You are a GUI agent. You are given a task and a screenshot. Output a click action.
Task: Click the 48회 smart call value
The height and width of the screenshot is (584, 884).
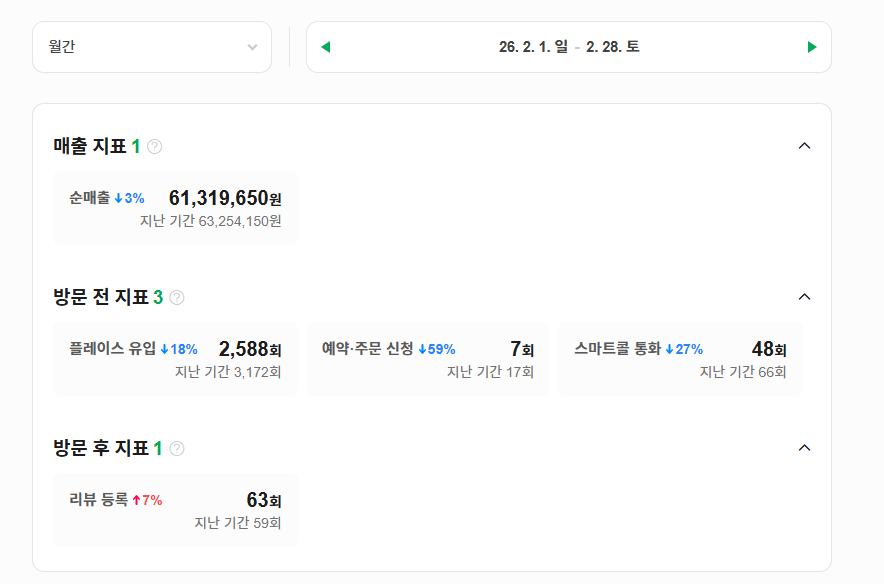[769, 349]
